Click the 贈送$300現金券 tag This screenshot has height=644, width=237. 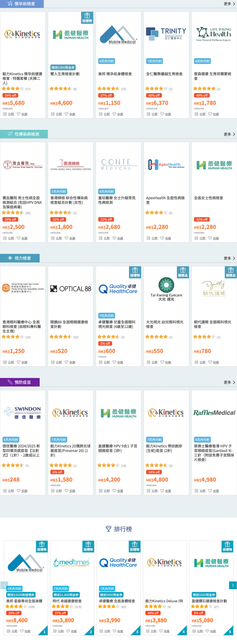(x=63, y=67)
